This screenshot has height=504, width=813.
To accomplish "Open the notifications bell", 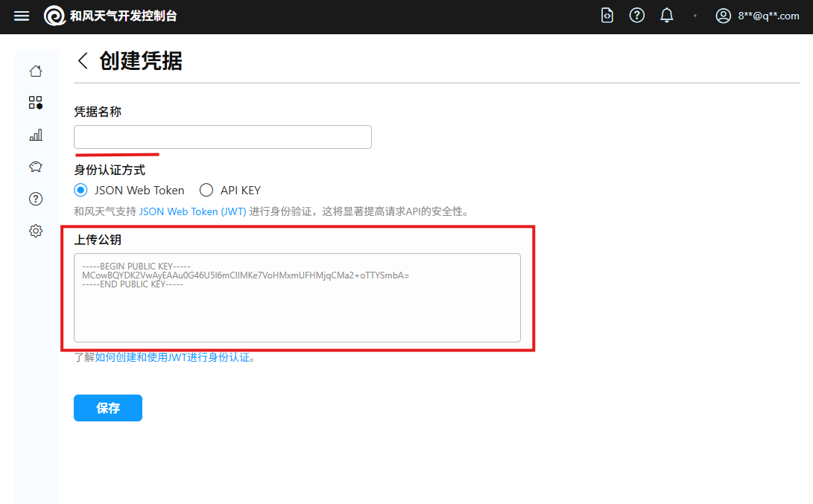I will (x=667, y=16).
